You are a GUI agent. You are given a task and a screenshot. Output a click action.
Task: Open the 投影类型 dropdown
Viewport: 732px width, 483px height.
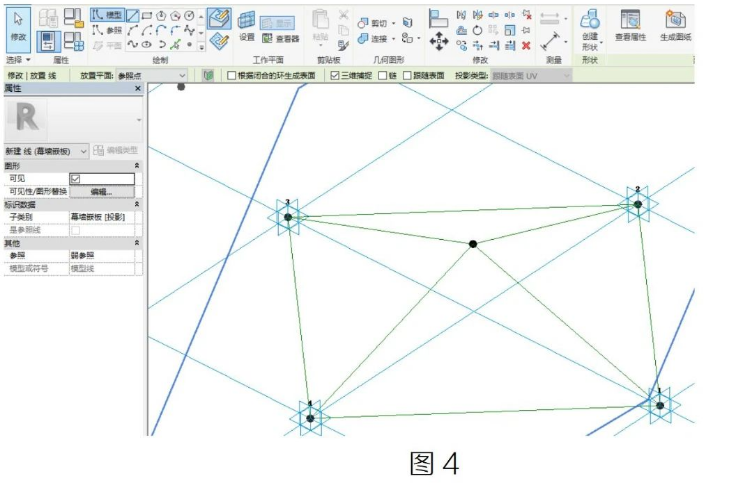click(x=531, y=76)
